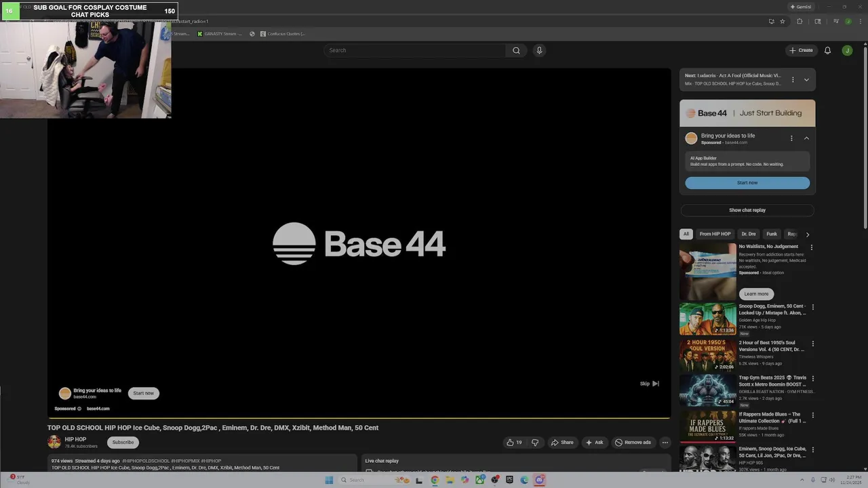Click the YouTube search magnifier button

(x=516, y=50)
